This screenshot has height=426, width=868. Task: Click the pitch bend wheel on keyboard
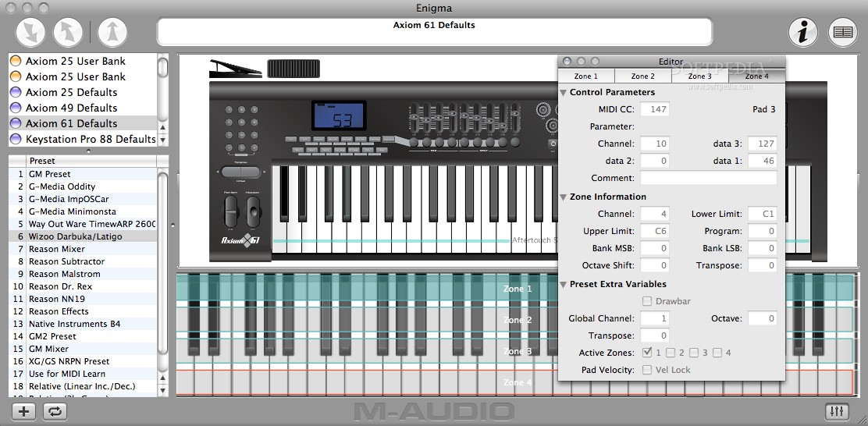point(229,211)
